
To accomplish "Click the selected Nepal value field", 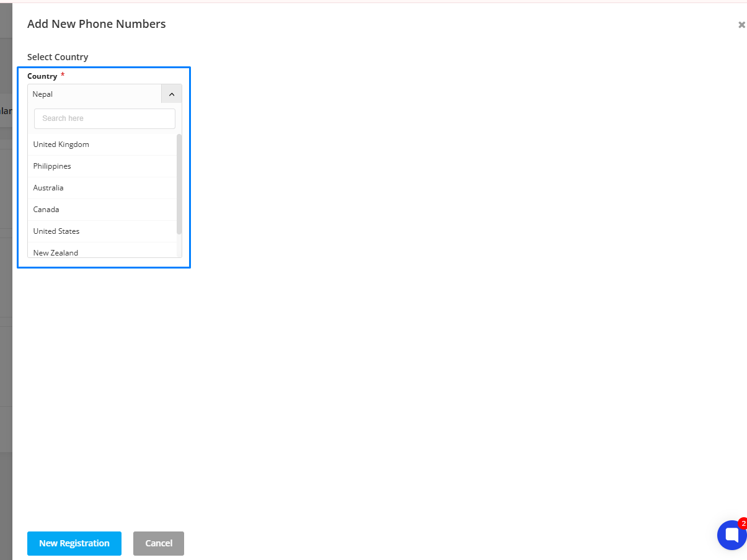I will pyautogui.click(x=95, y=94).
